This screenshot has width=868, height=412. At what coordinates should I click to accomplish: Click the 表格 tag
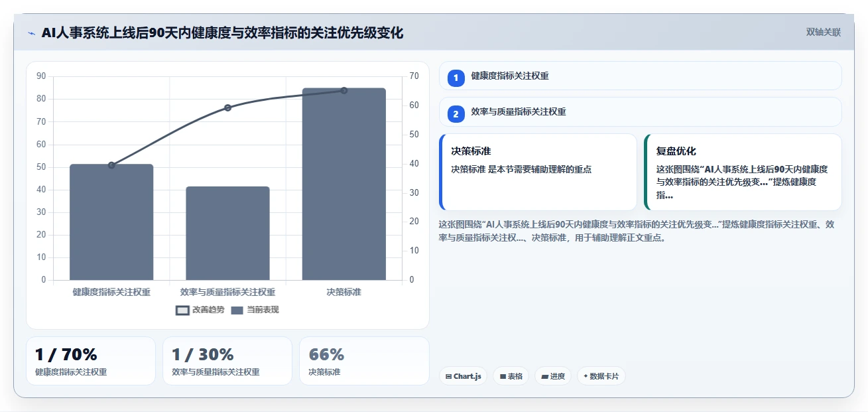(511, 376)
